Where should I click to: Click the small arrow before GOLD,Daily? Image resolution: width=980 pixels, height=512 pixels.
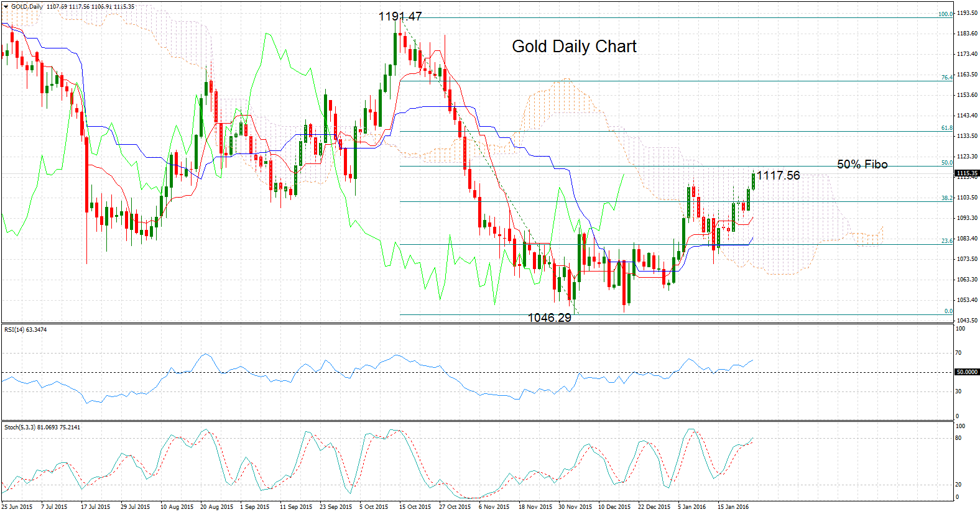(6, 7)
